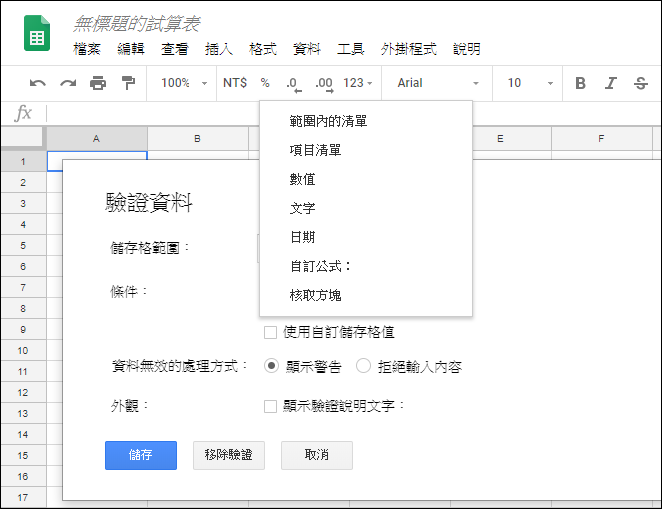Click the 取消 button
The image size is (662, 509).
[x=317, y=455]
